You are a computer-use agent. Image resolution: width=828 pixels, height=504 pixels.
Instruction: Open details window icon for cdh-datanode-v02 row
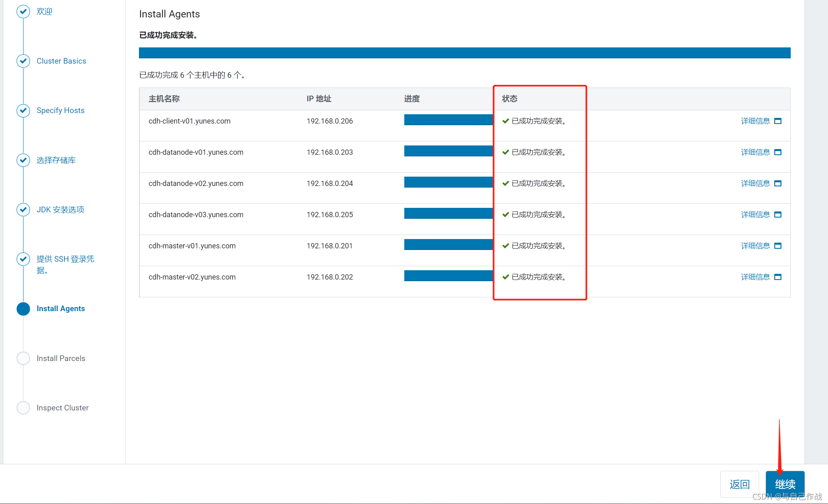point(777,184)
